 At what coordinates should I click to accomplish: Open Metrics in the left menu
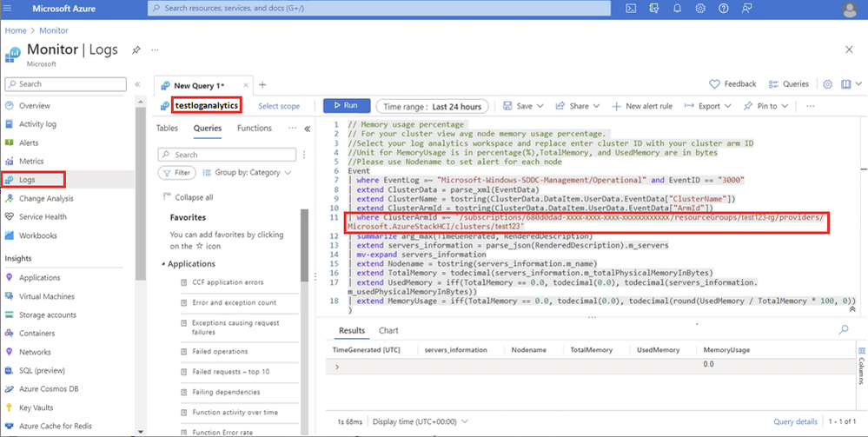click(31, 162)
